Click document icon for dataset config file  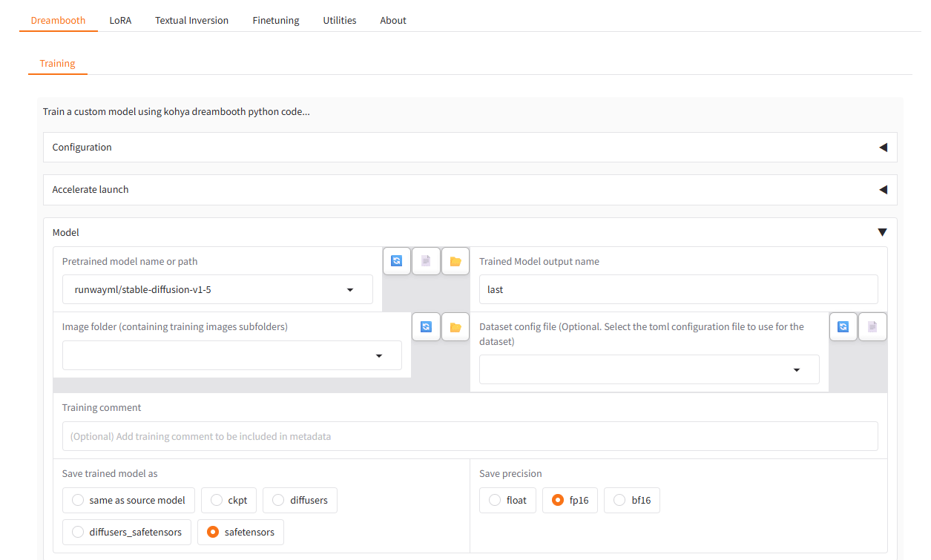click(872, 326)
